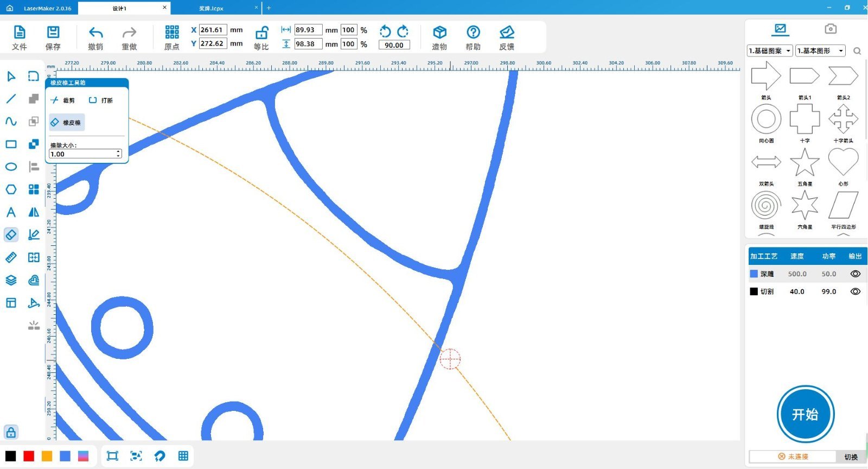Screen dimensions: 868x469
Task: Toggle visibility of the 切割 layer
Action: tap(855, 291)
